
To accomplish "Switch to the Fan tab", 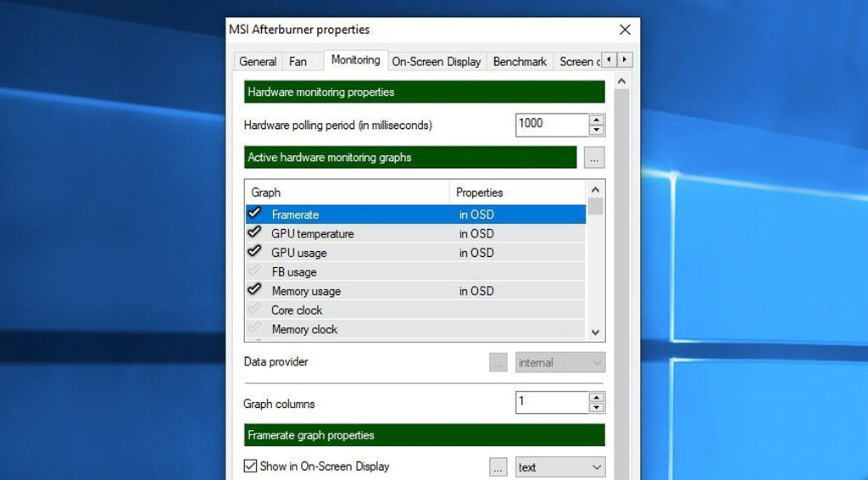I will [x=298, y=61].
